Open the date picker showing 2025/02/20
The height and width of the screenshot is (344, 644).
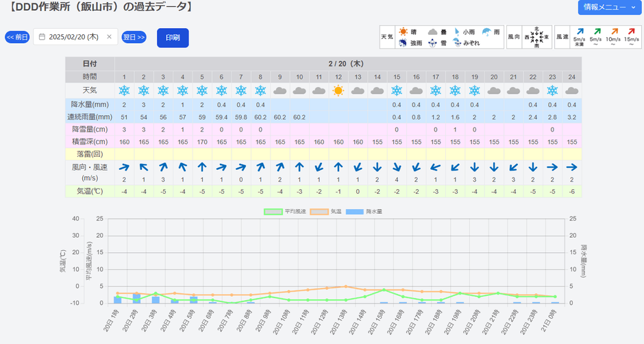(x=73, y=37)
